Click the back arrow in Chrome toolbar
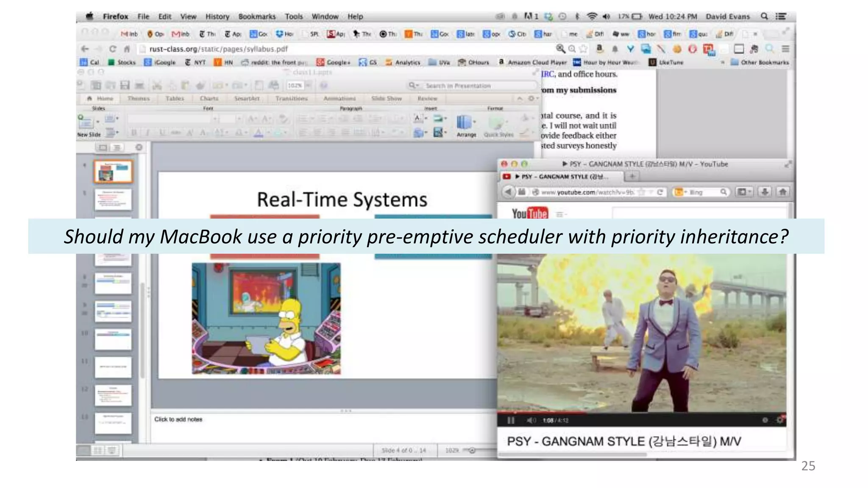Viewport: 868px width, 488px height. [85, 49]
